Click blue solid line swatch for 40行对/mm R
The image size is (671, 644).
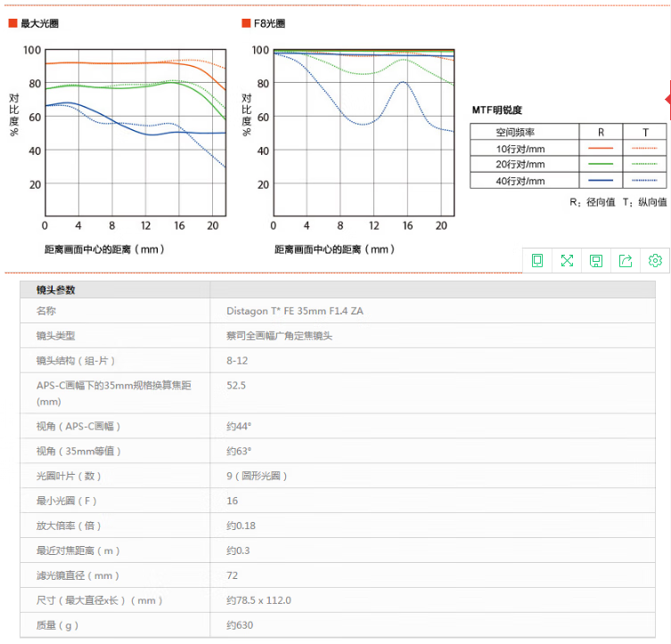click(601, 181)
